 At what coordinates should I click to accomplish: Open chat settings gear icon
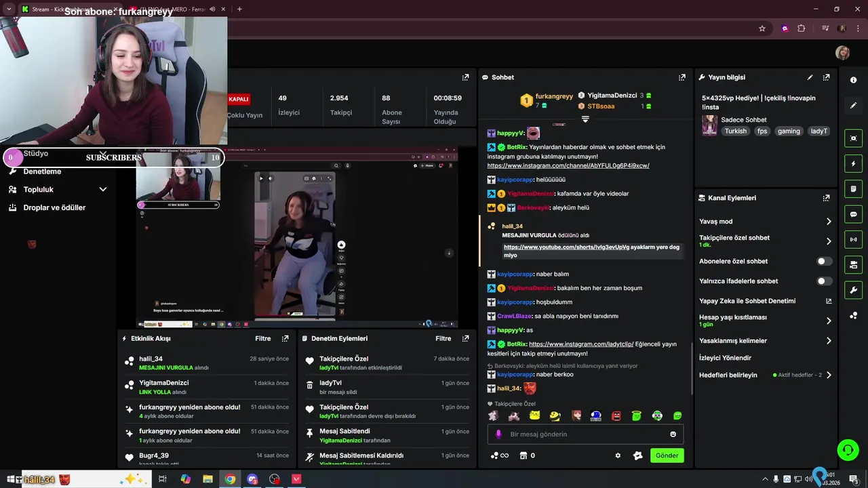pos(618,455)
